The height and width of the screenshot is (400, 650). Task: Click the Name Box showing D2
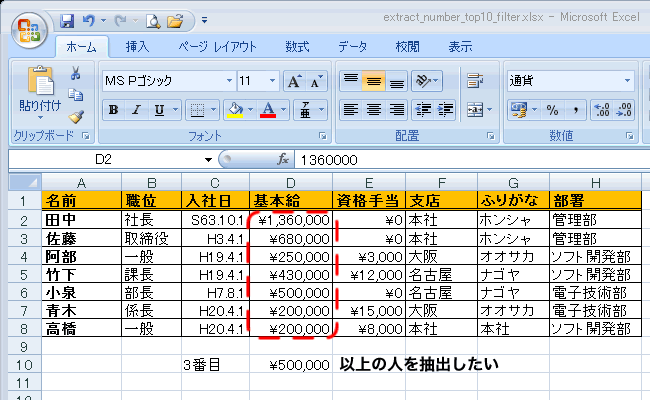click(104, 160)
